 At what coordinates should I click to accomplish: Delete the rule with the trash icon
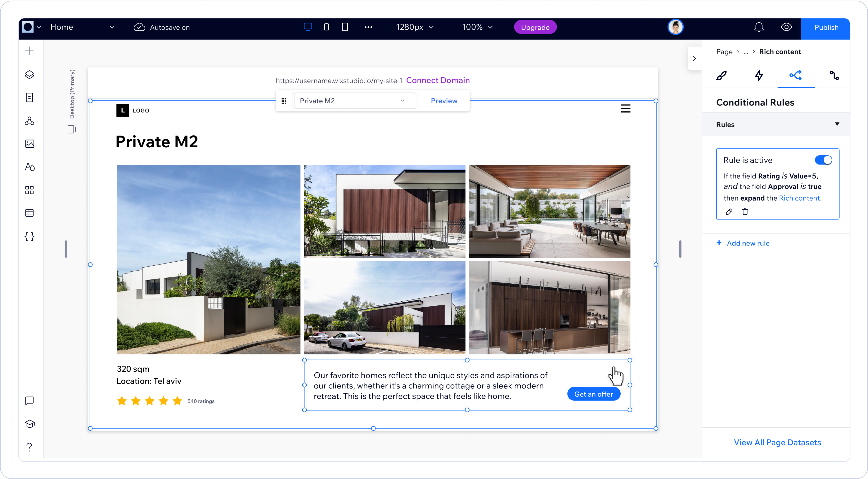pos(745,211)
